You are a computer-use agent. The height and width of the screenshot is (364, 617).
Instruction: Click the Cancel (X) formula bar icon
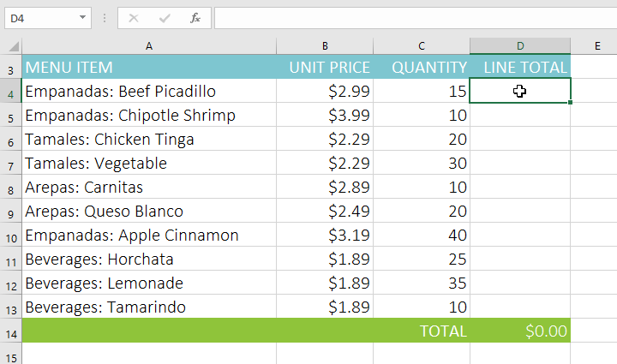(134, 17)
